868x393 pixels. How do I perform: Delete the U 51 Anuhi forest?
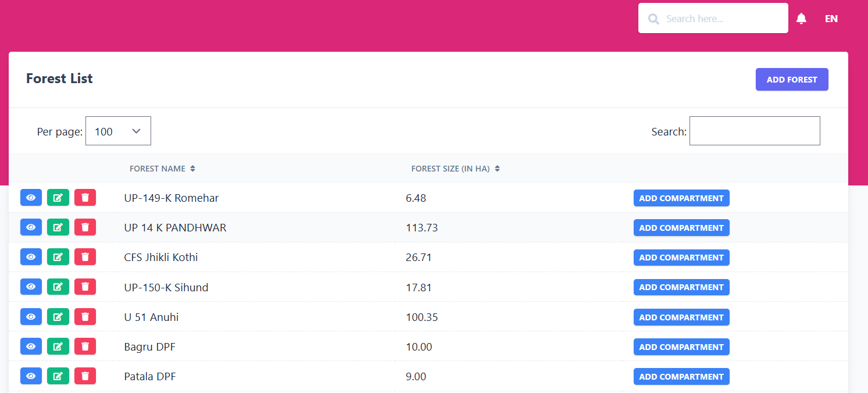click(x=85, y=316)
